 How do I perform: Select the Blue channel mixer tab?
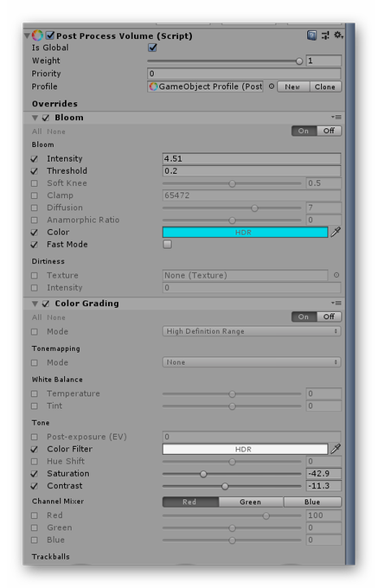(x=312, y=502)
